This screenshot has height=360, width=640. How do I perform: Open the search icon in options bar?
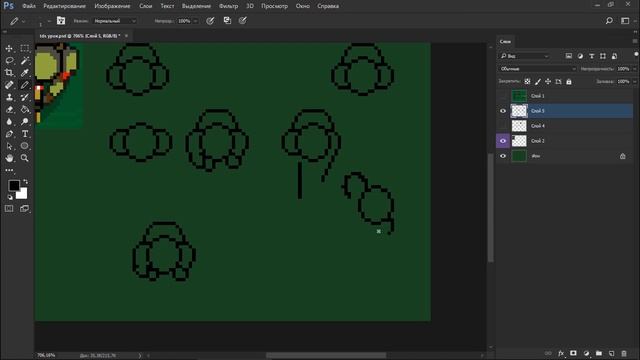coord(609,20)
